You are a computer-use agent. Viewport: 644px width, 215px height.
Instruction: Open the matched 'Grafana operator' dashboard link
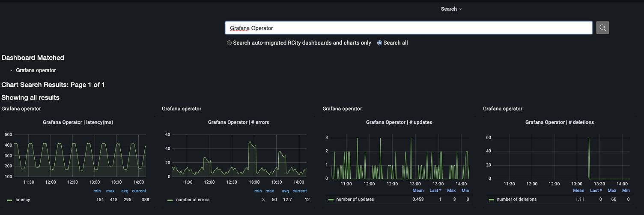coord(36,70)
